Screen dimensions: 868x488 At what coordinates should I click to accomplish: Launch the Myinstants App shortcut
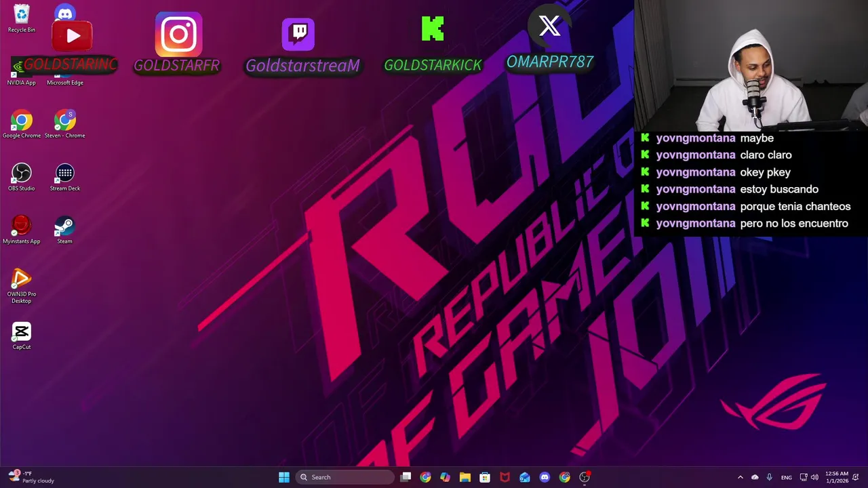click(22, 230)
